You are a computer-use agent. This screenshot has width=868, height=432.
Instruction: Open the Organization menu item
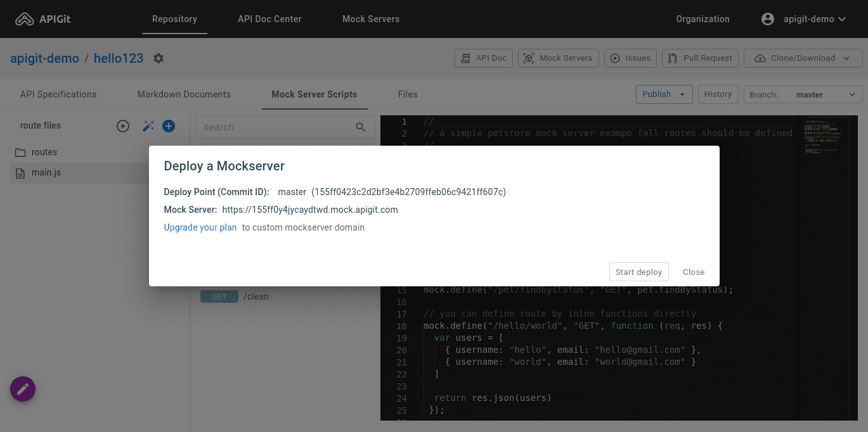(703, 19)
